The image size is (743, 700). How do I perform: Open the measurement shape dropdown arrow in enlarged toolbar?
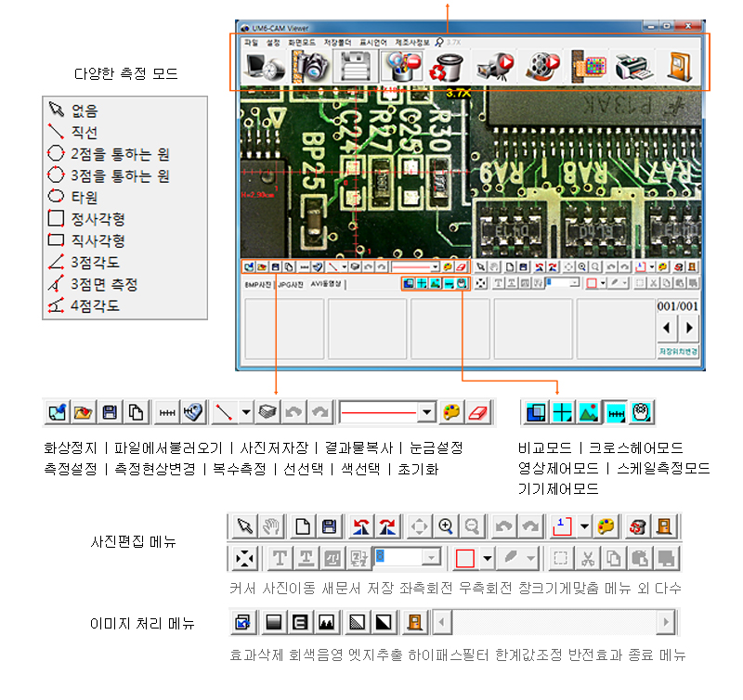pos(246,412)
